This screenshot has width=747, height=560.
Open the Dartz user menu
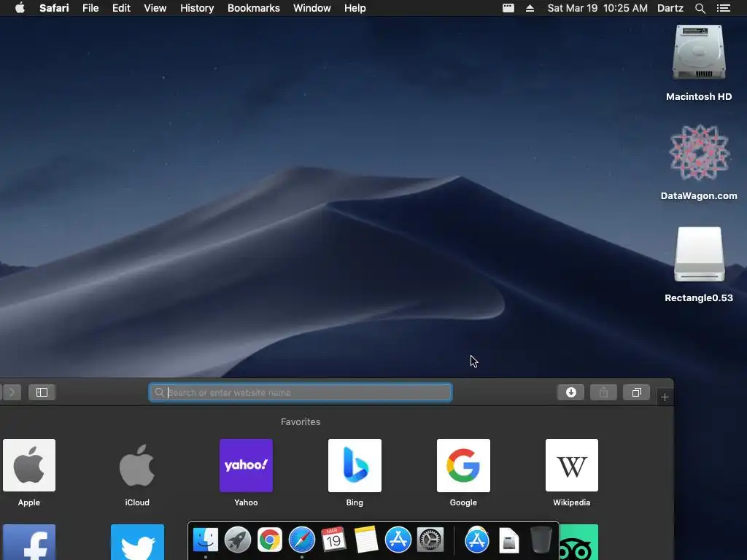click(x=670, y=8)
